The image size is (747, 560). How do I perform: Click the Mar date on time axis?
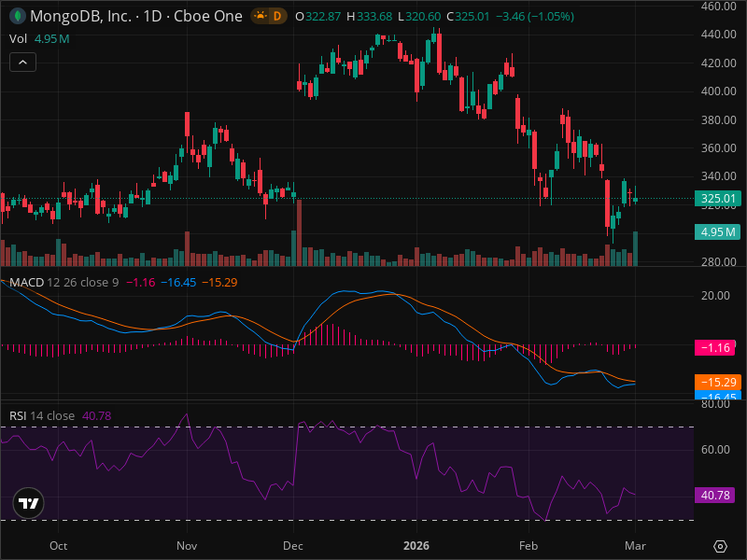tap(636, 546)
